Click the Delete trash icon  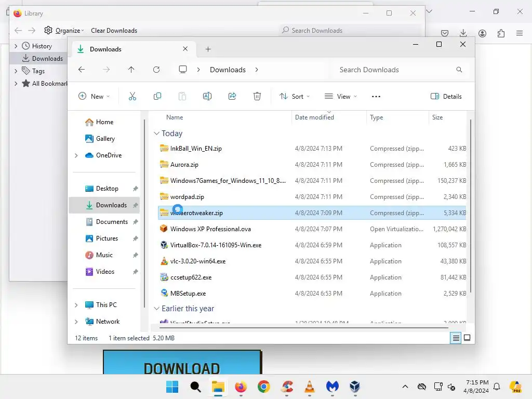(257, 96)
